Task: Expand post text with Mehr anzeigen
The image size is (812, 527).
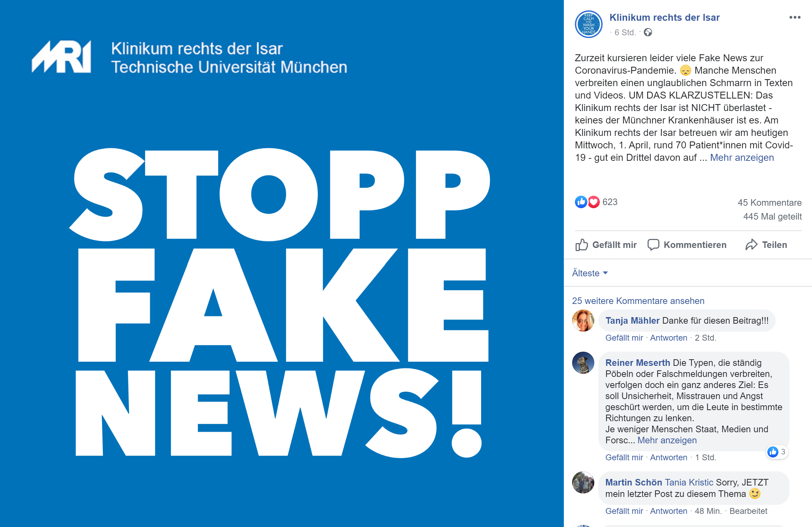Action: 742,158
